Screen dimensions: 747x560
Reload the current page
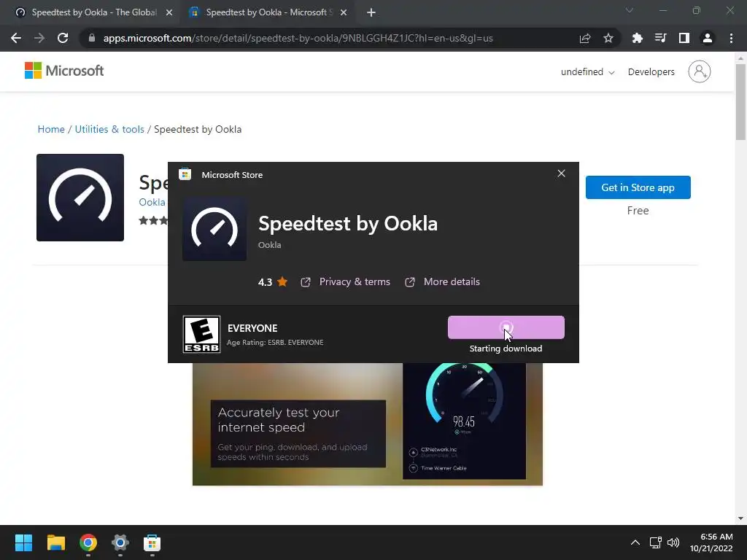[63, 38]
